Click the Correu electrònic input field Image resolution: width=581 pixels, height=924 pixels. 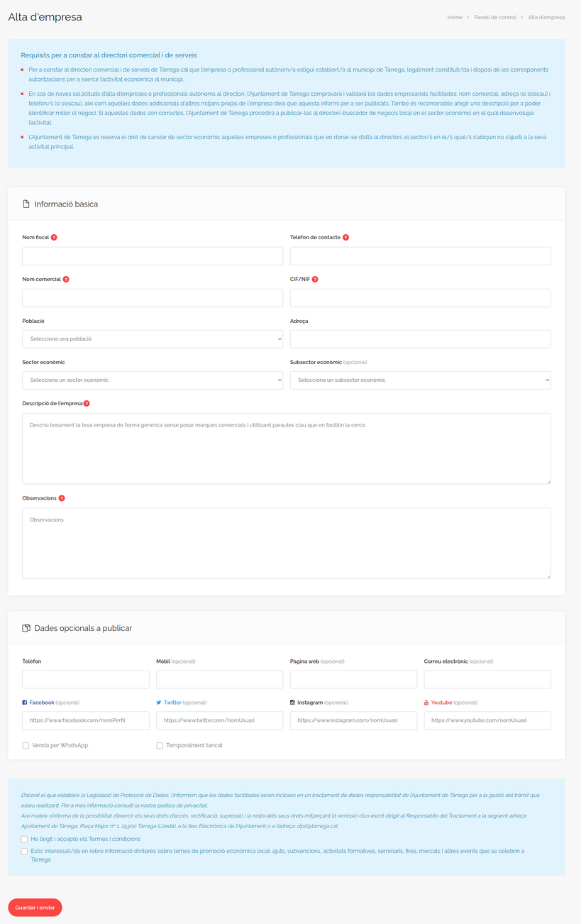tap(487, 679)
